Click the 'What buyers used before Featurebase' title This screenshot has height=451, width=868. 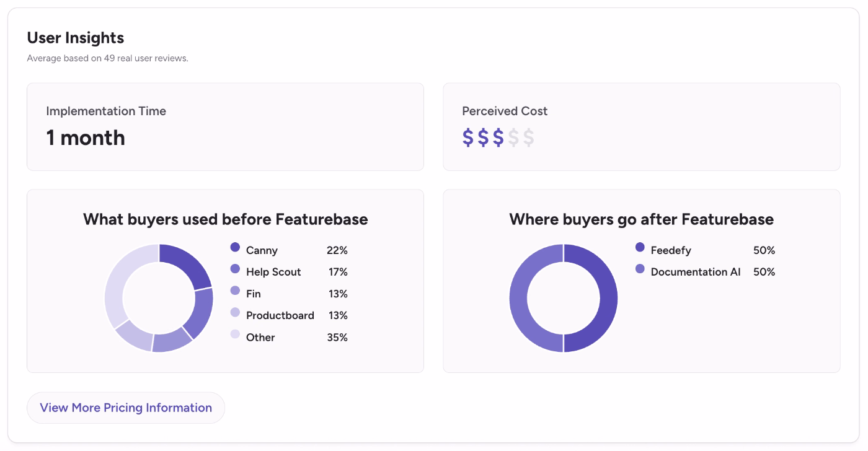click(226, 219)
